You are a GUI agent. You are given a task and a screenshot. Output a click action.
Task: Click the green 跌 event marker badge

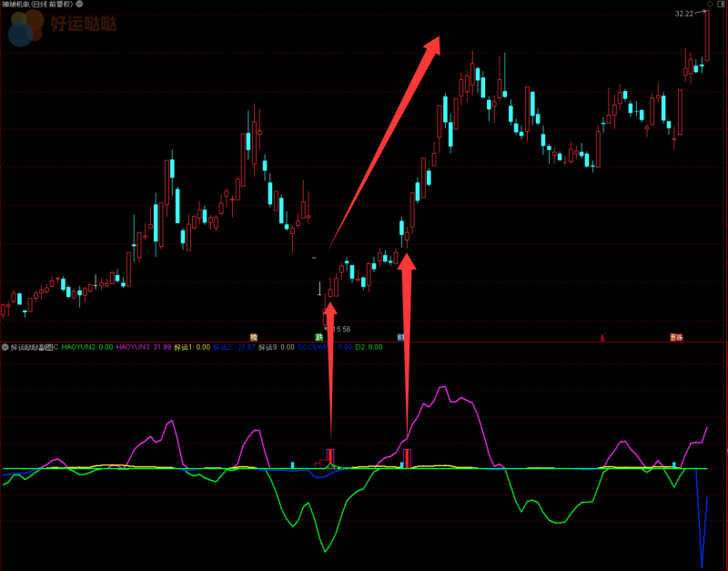(319, 337)
